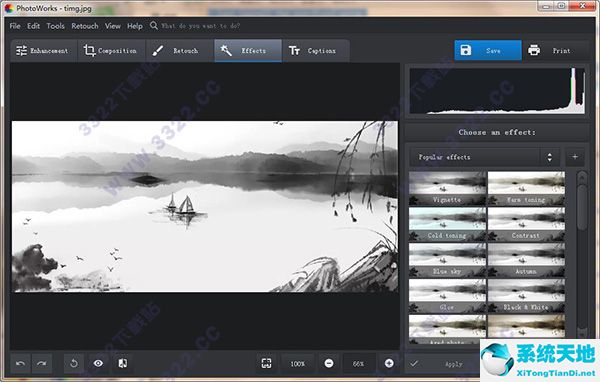Click the reset changes circular arrow icon
Image resolution: width=600 pixels, height=382 pixels.
(74, 364)
